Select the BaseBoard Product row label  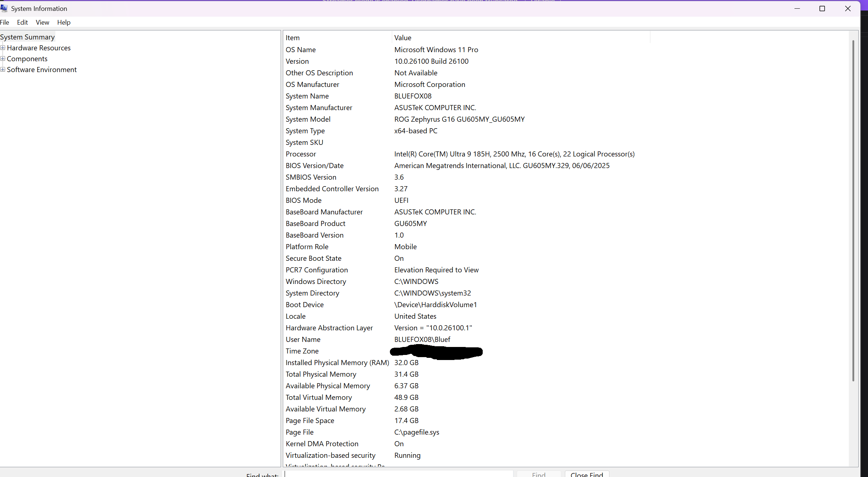(x=315, y=223)
